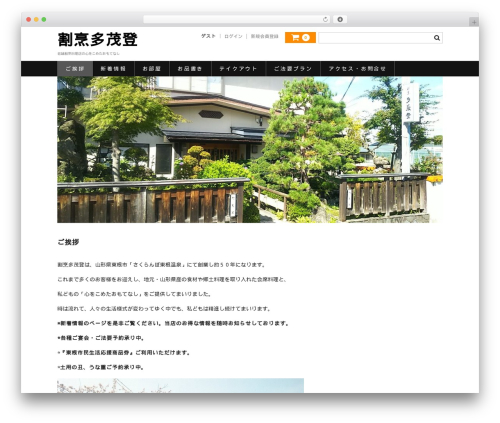Open the お部屋 menu item
This screenshot has width=500, height=423.
(152, 69)
